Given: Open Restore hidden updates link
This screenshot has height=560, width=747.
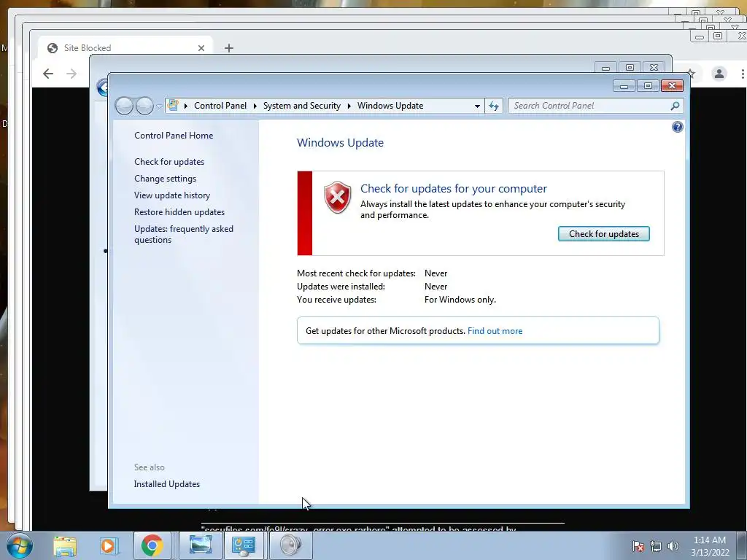Looking at the screenshot, I should click(x=179, y=212).
